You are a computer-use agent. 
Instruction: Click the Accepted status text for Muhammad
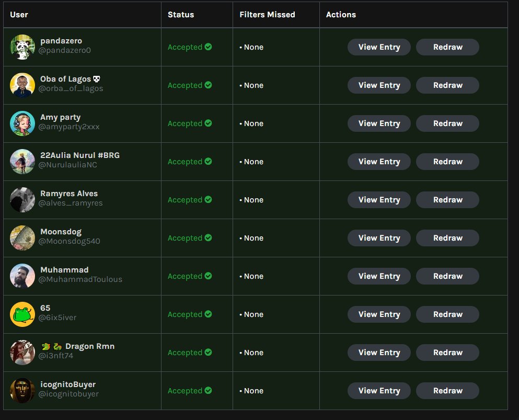(x=186, y=276)
